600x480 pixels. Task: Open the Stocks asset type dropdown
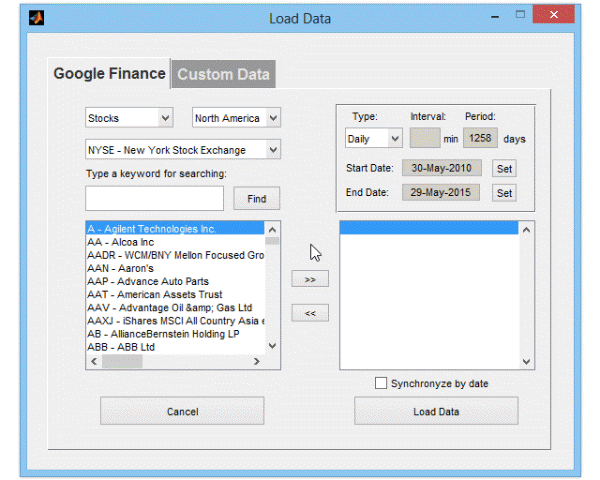pyautogui.click(x=129, y=118)
